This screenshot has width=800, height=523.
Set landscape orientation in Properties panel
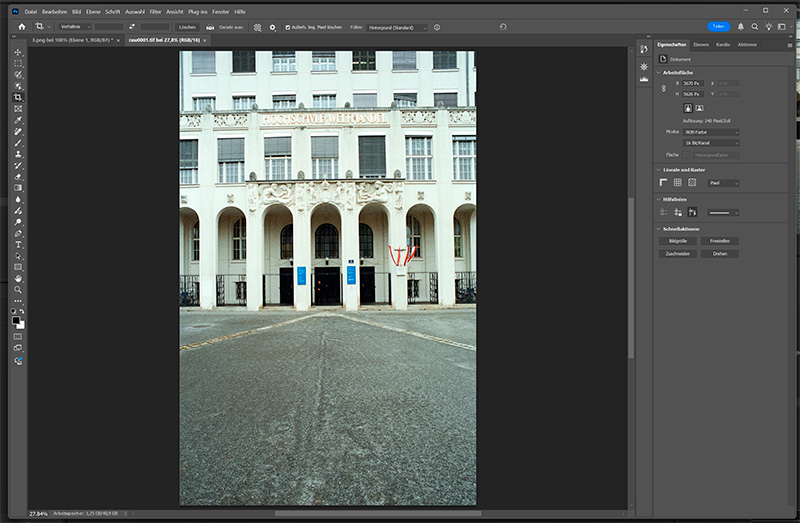pyautogui.click(x=699, y=108)
